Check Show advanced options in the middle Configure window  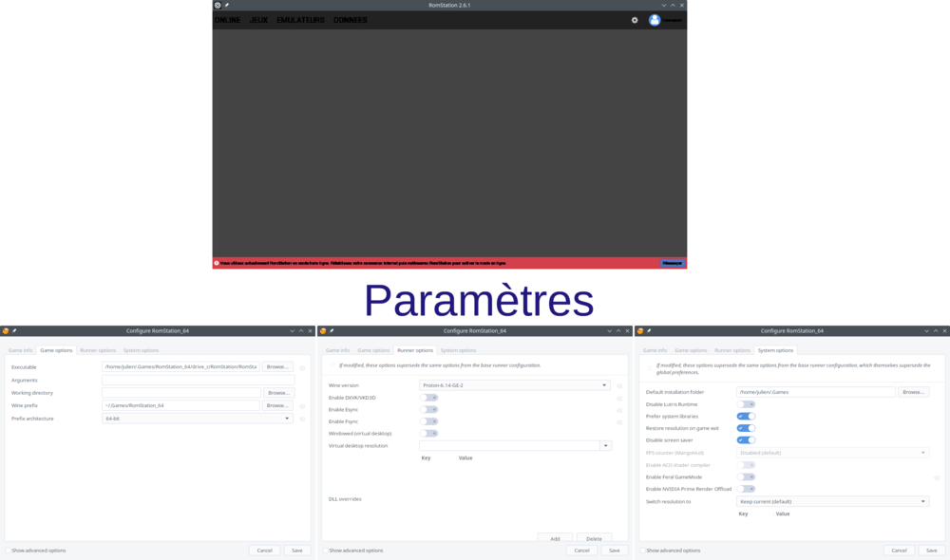click(x=326, y=551)
